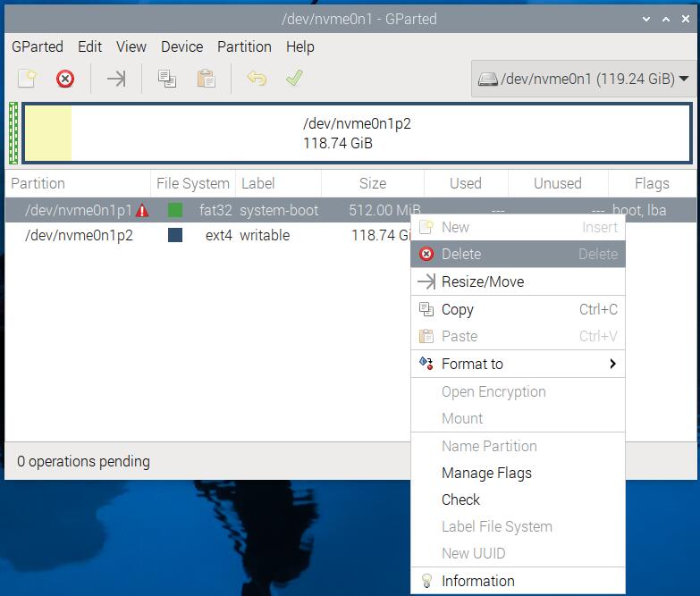
Task: Open the Partition menu
Action: click(x=244, y=46)
